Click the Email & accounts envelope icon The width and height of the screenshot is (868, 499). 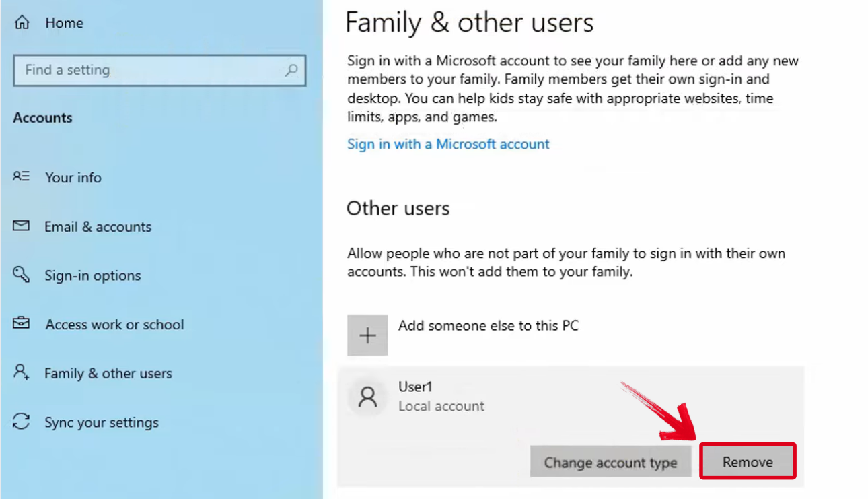tap(20, 226)
